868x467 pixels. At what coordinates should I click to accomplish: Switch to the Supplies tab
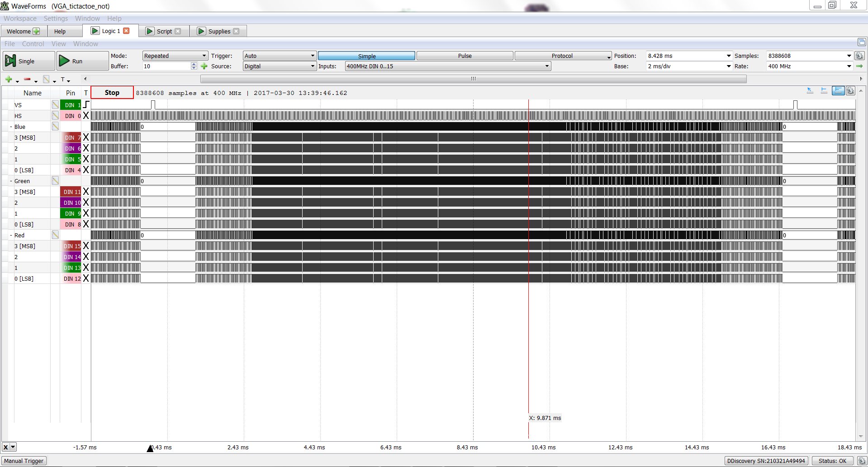tap(218, 31)
